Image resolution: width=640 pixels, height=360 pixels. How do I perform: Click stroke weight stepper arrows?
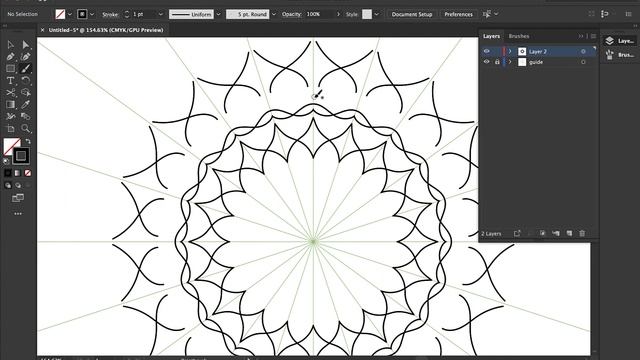(127, 14)
